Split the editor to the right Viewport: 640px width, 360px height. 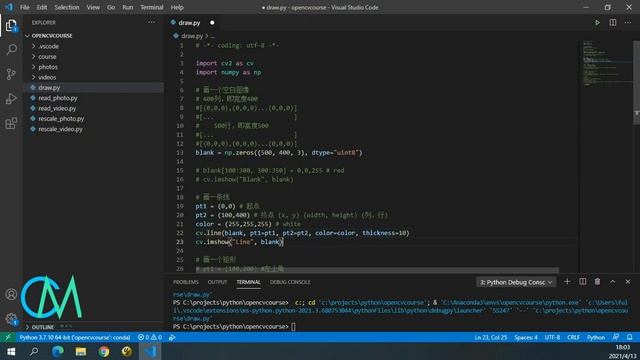[x=613, y=22]
